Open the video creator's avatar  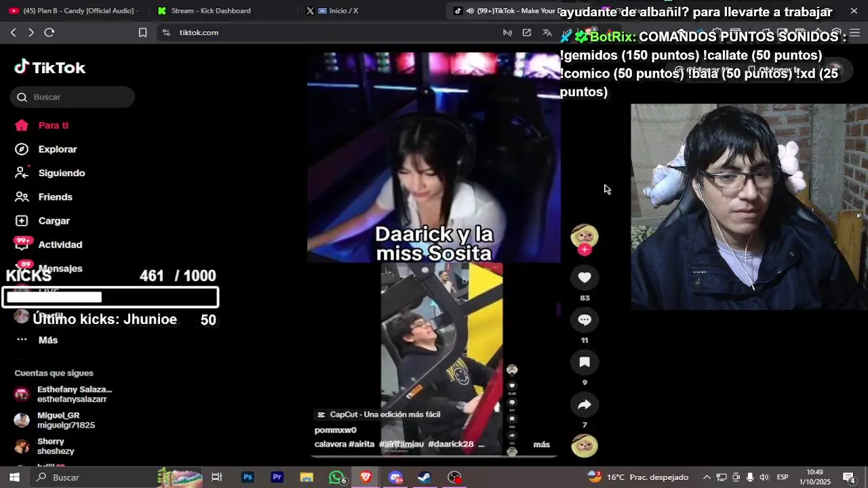pos(585,236)
